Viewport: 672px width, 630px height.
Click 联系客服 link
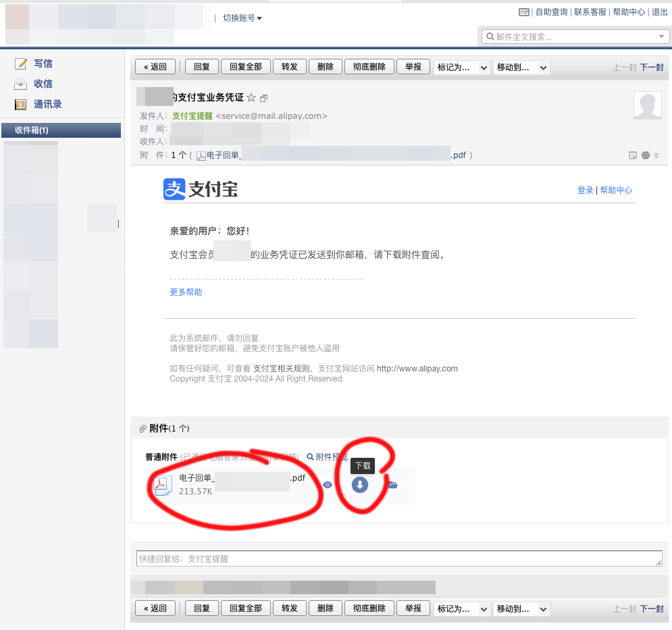[x=590, y=12]
